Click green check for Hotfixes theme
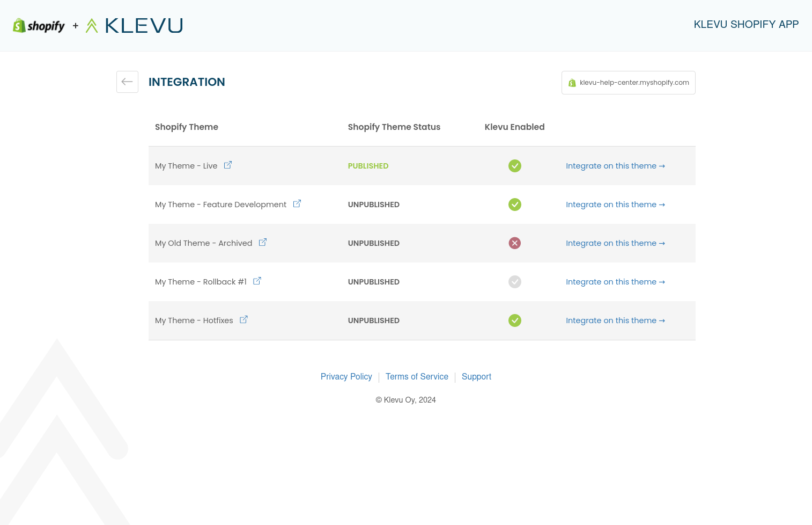The image size is (812, 525). pyautogui.click(x=514, y=320)
